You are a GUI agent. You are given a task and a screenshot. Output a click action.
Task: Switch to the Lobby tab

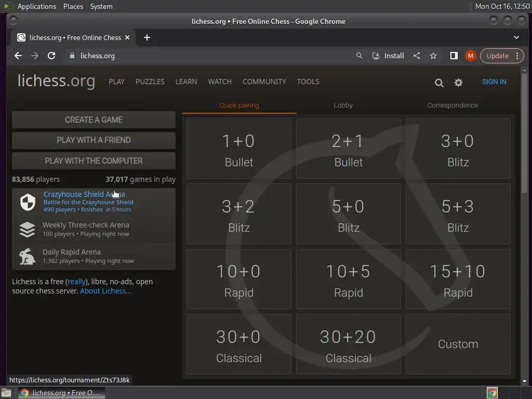343,105
